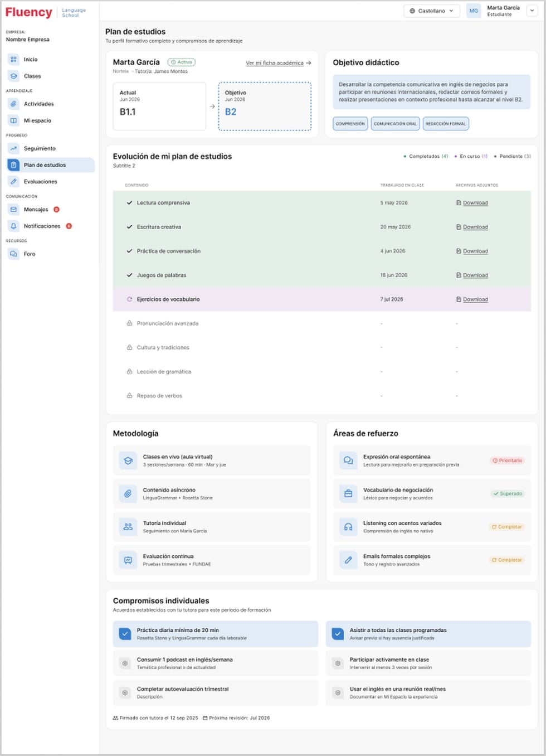Click Completar for Emails formales complejos
Screen dimensions: 546x756
point(507,560)
